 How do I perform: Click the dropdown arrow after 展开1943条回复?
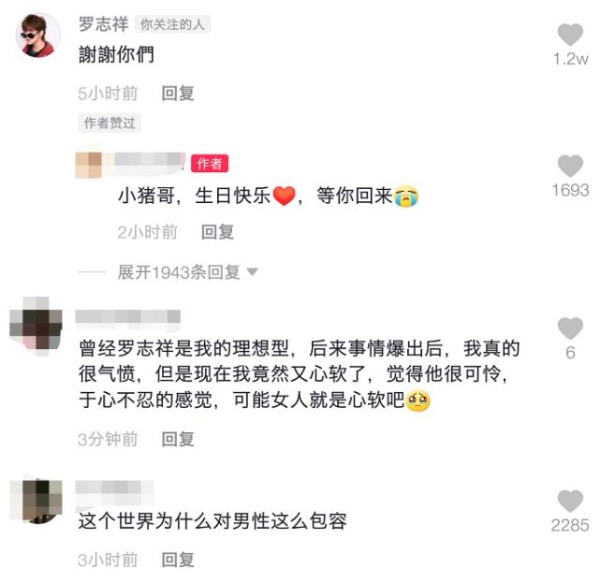pos(252,272)
